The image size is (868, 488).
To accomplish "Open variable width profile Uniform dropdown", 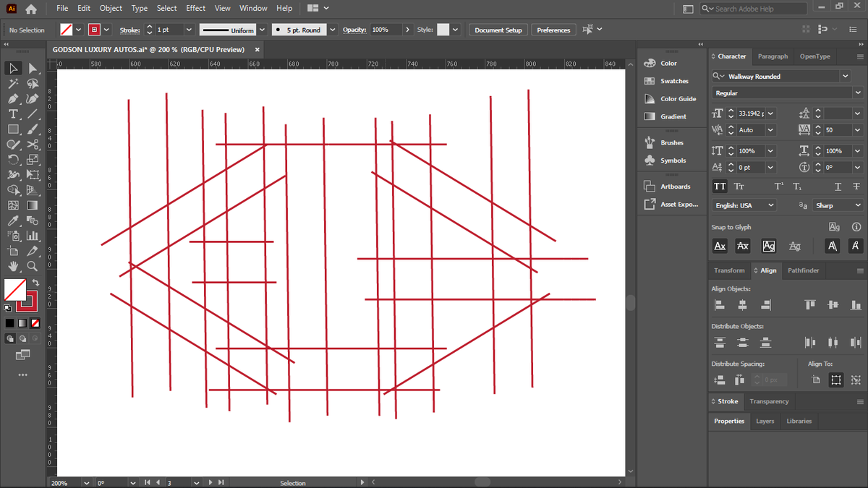I will click(262, 30).
